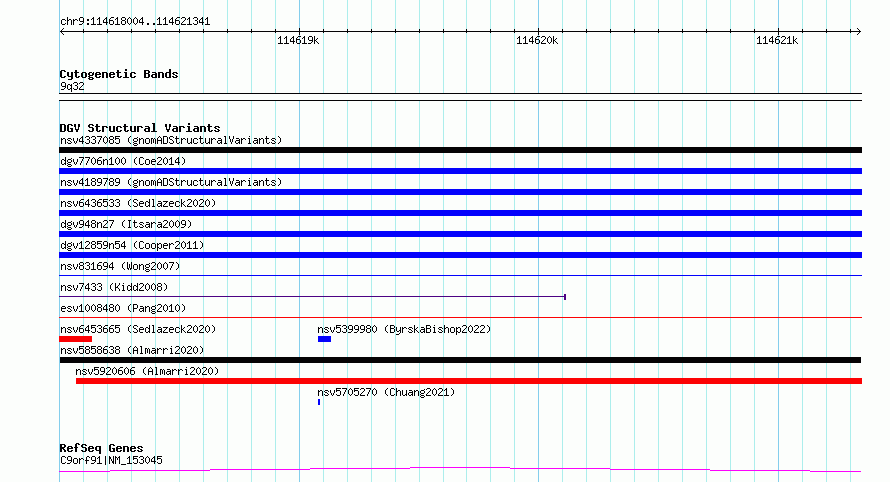Click the right arrow end of ruler

(858, 32)
